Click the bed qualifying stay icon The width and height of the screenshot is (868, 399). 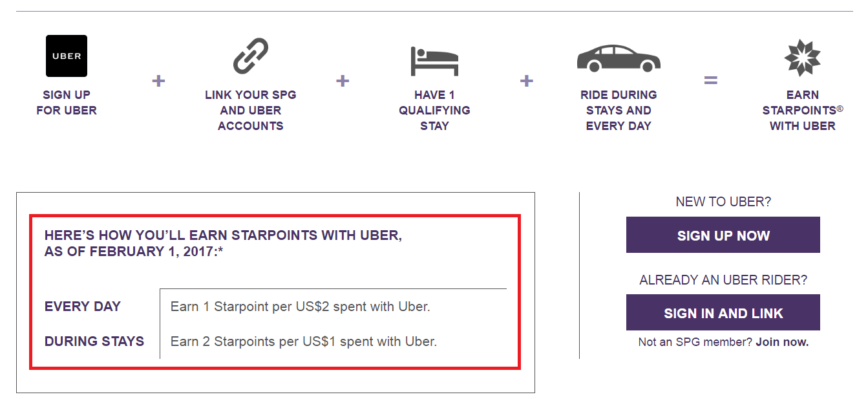(434, 60)
